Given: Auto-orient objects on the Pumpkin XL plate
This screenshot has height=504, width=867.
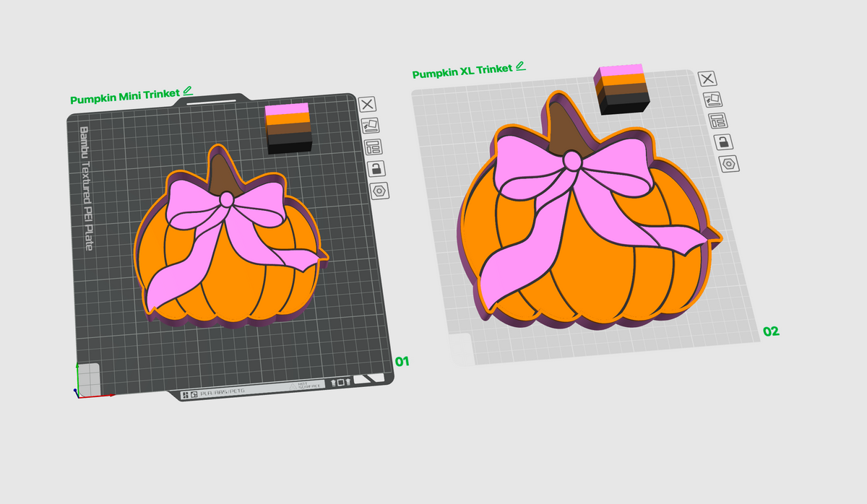Looking at the screenshot, I should [712, 100].
